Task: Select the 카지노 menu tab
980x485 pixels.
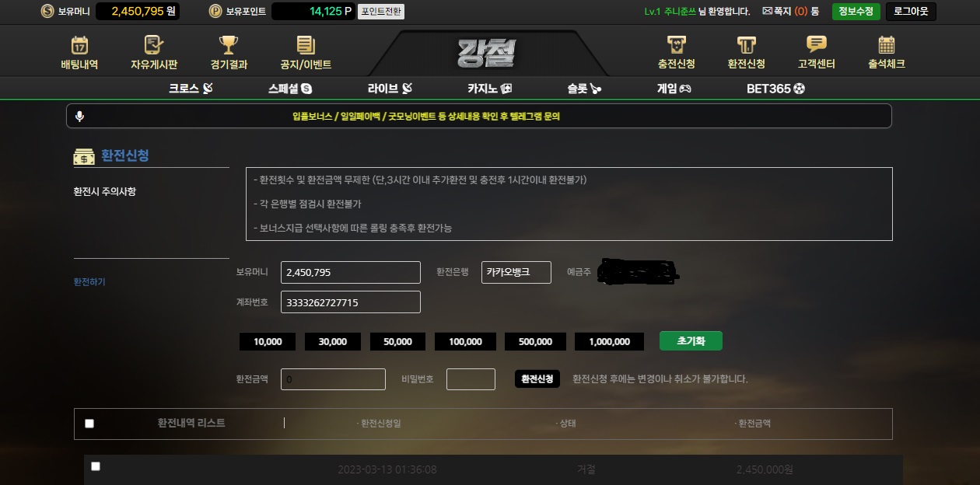Action: point(490,89)
